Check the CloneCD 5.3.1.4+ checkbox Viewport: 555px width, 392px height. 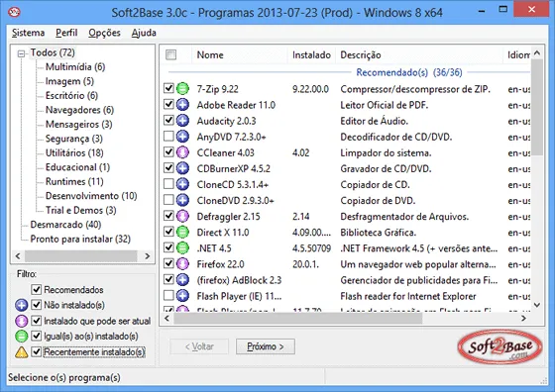168,184
